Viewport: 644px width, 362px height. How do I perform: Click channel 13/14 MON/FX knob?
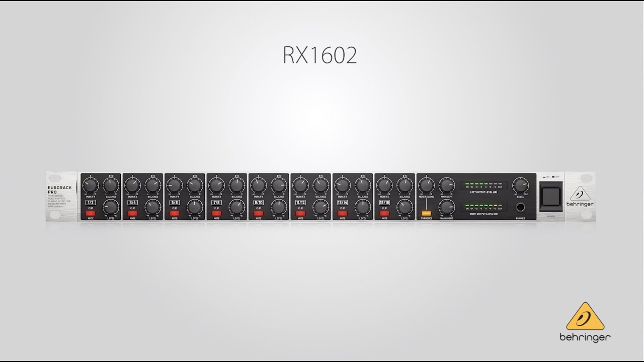(343, 186)
